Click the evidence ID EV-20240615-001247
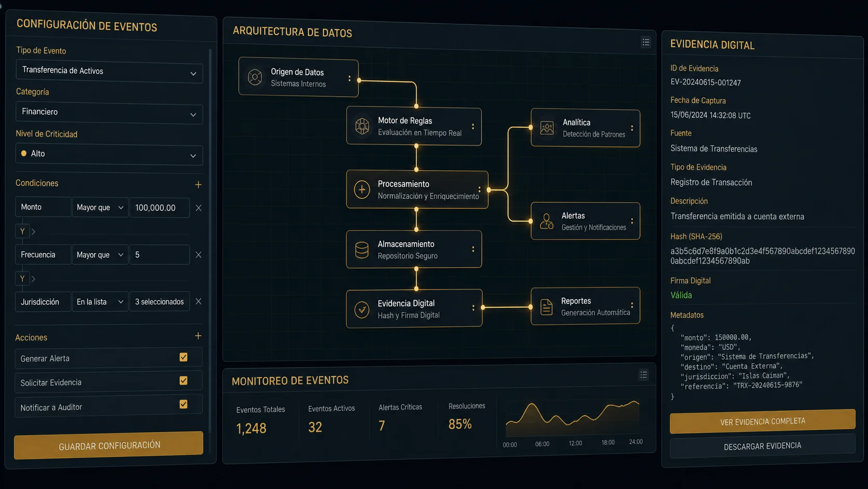Screen dimensions: 868x489 [706, 82]
